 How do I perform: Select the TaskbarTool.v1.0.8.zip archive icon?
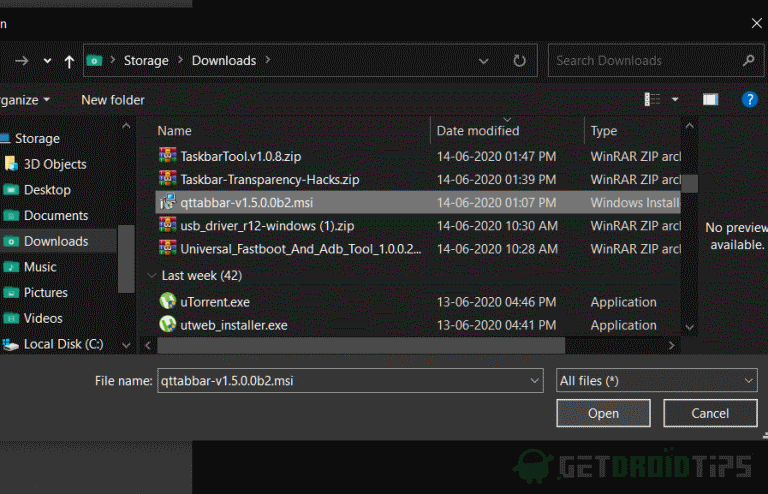168,156
